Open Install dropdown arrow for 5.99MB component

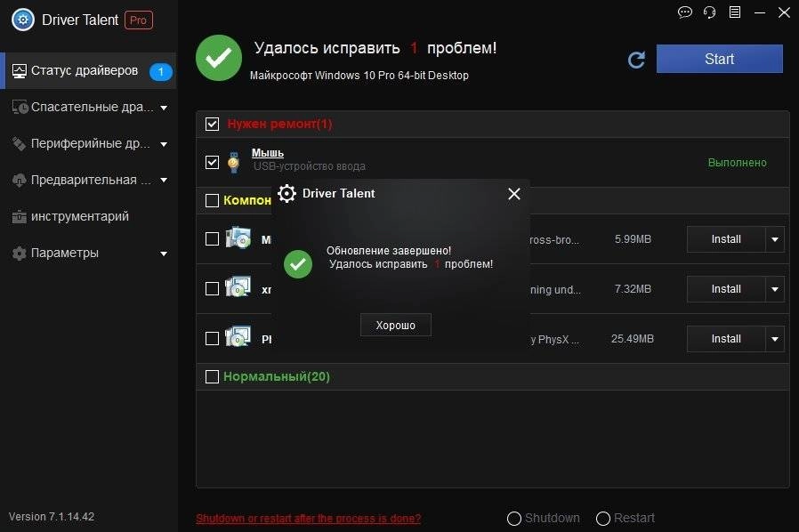[775, 239]
